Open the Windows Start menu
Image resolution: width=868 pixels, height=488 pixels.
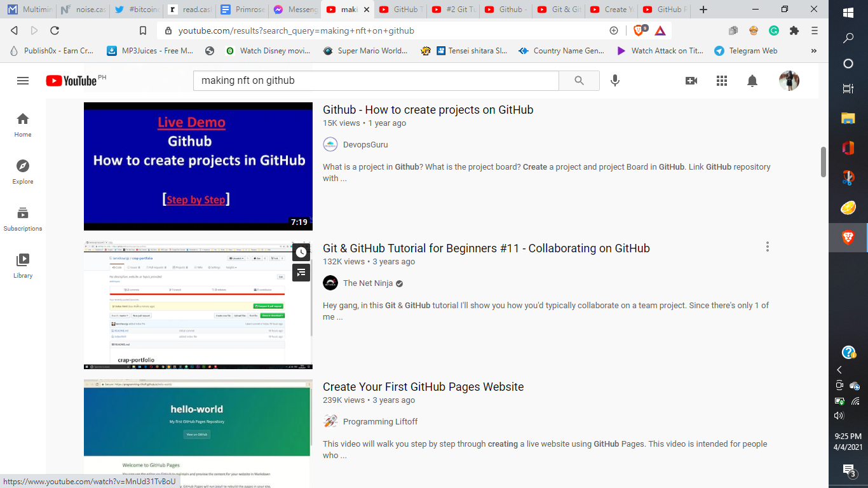pyautogui.click(x=848, y=13)
